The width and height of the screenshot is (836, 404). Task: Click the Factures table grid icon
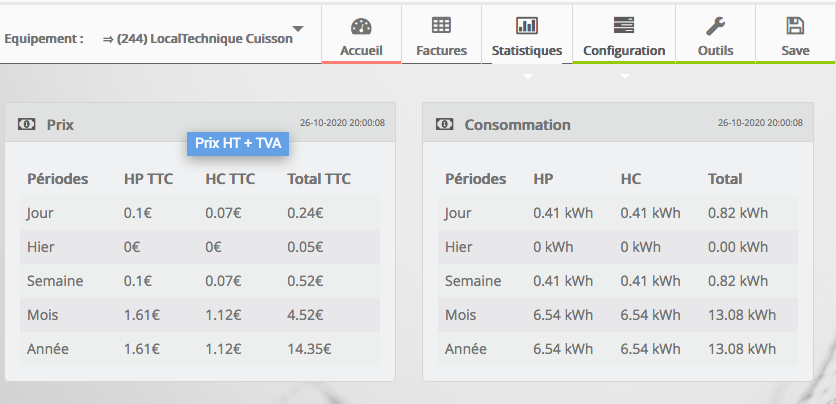[x=441, y=26]
